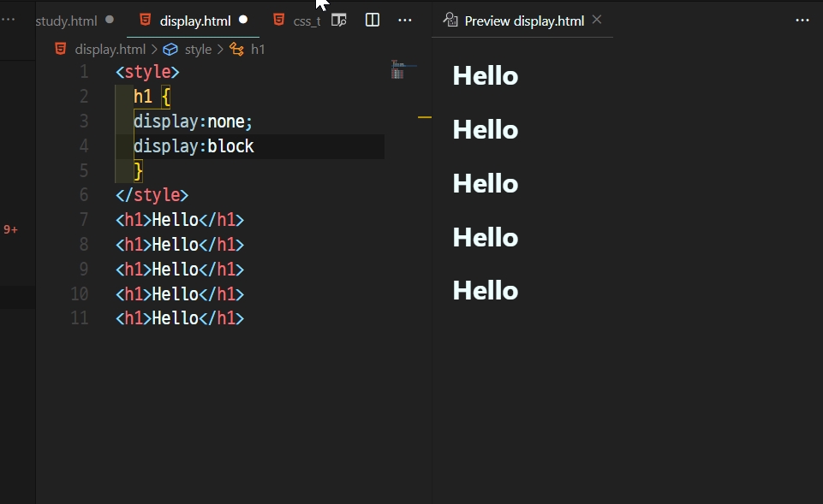Open editor More Actions menu

[x=405, y=21]
